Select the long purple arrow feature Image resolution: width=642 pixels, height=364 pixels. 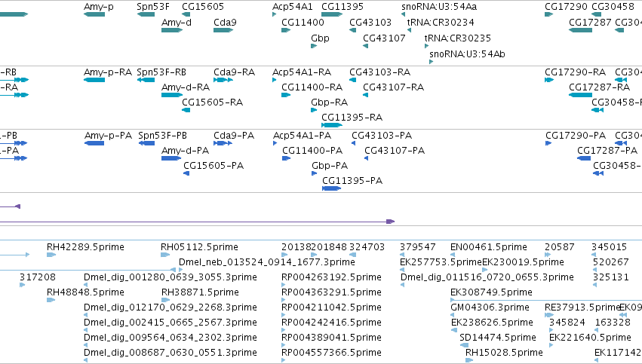[x=198, y=222]
